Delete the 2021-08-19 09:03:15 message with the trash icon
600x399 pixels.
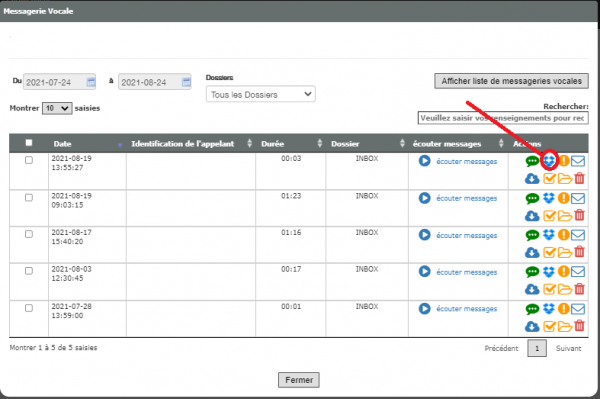579,215
